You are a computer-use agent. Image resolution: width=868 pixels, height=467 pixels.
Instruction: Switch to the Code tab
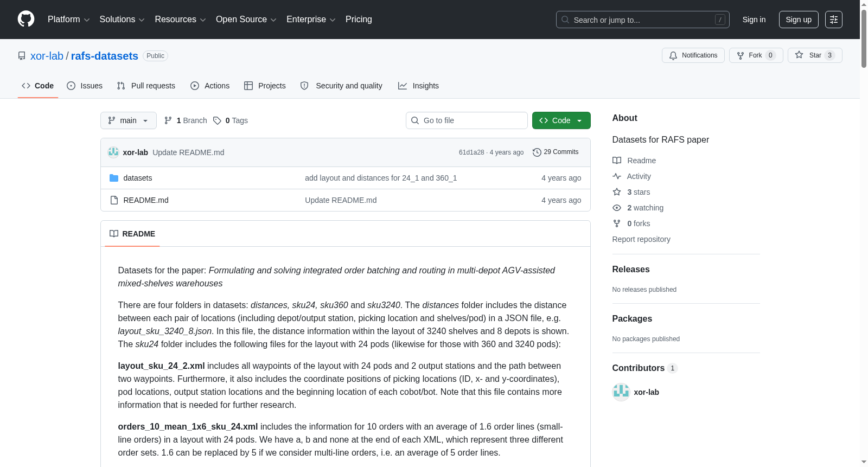(x=38, y=86)
